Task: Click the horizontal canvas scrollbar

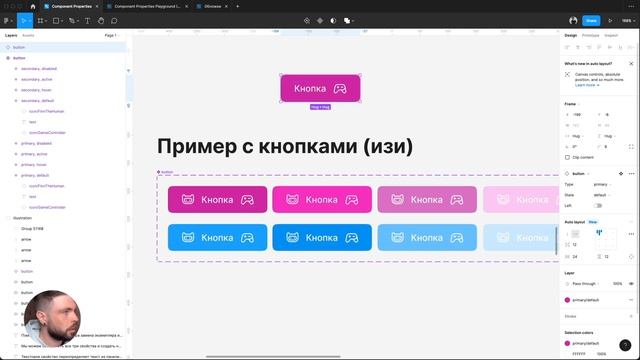Action: [273, 357]
